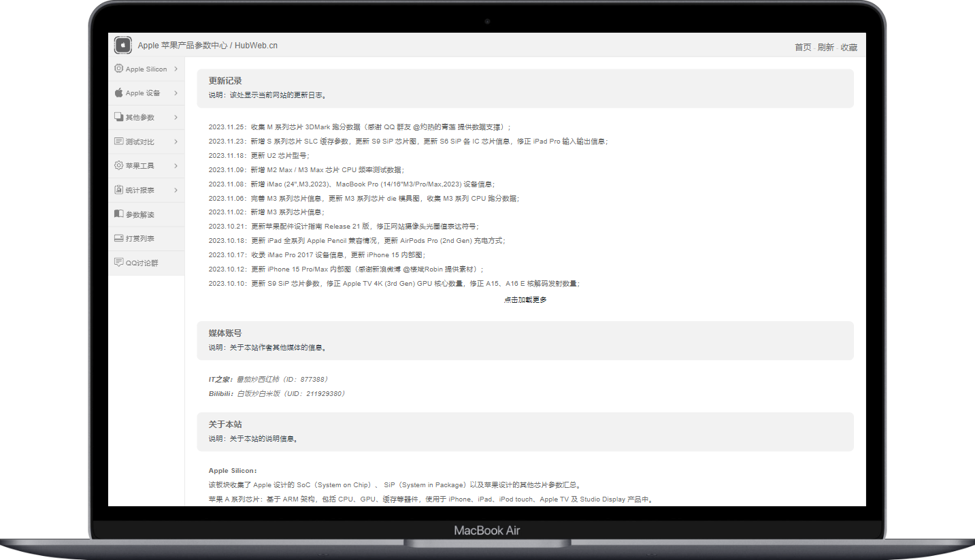This screenshot has height=560, width=975.
Task: Click the 2023.10.21 Release 21 版 entry
Action: [x=344, y=227]
